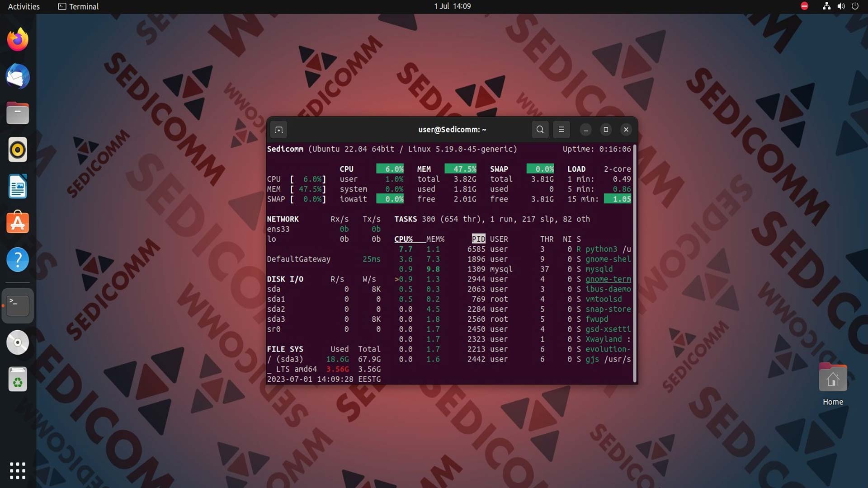Click the DISK I/O section heading
Viewport: 868px width, 488px height.
285,279
